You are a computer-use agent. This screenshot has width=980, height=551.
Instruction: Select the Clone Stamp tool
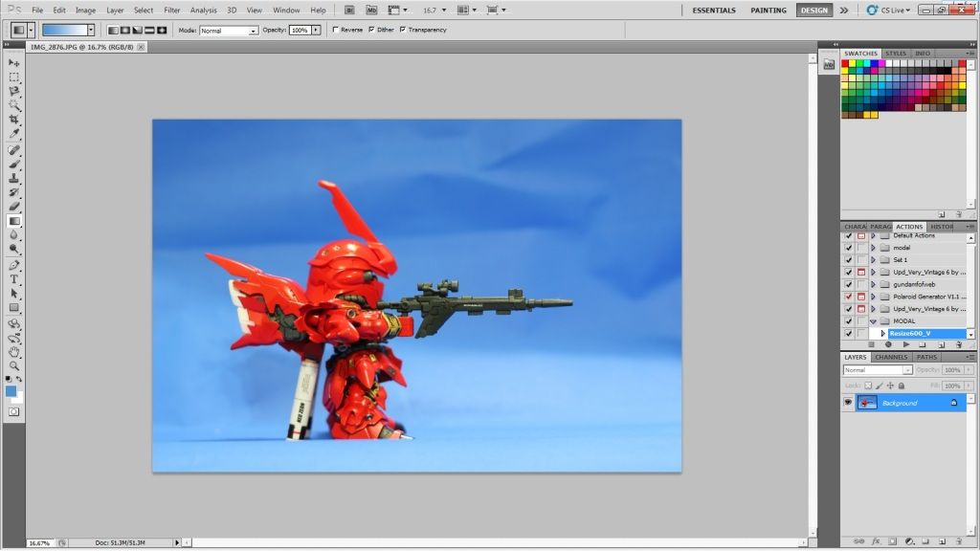[x=13, y=178]
